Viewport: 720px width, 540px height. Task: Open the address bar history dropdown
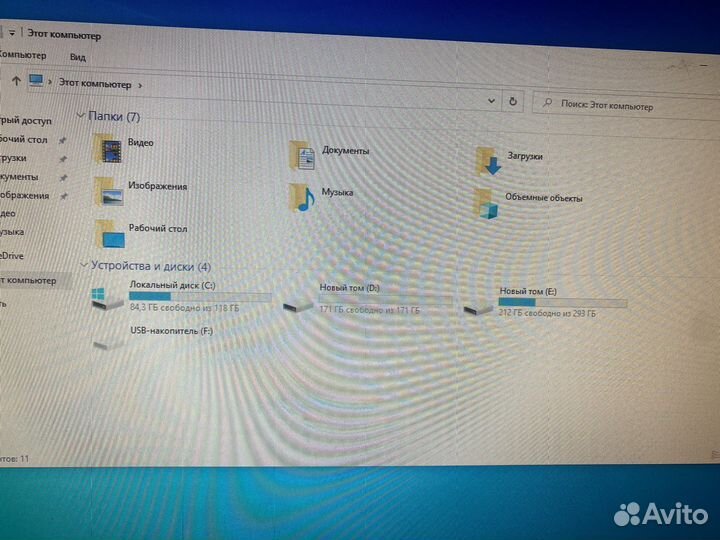tap(491, 101)
